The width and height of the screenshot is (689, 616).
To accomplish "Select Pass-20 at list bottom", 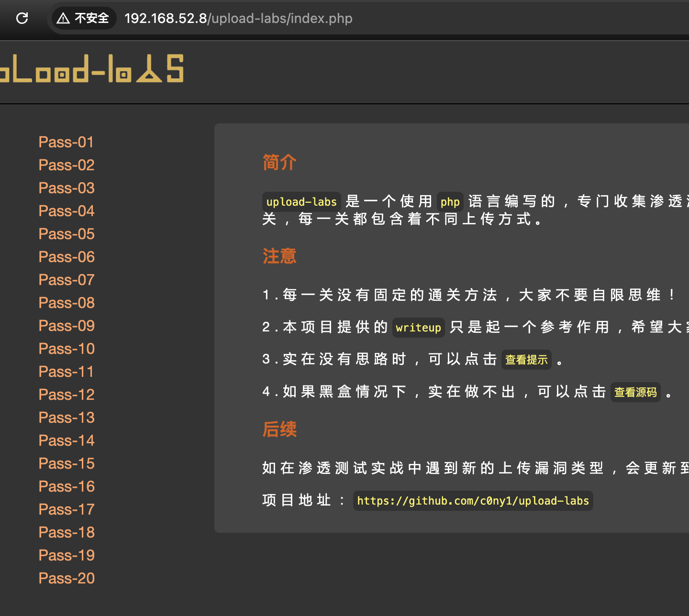I will pyautogui.click(x=67, y=578).
